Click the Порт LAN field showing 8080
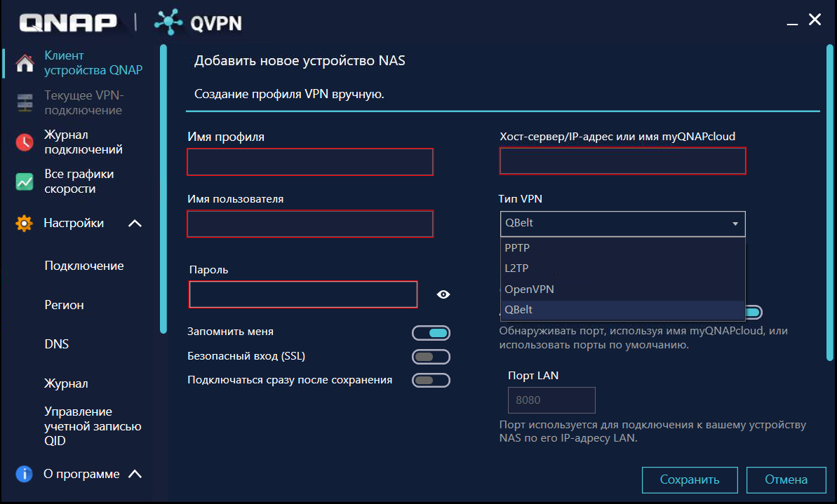 (x=551, y=400)
